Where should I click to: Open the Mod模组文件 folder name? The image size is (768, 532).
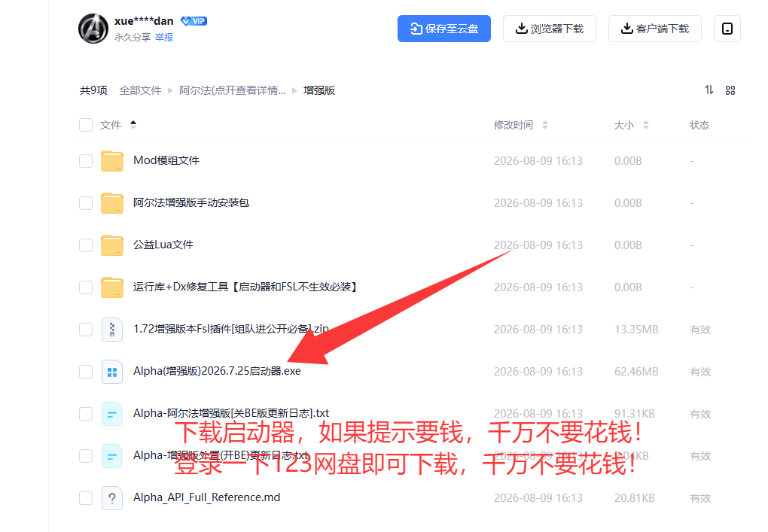click(166, 160)
